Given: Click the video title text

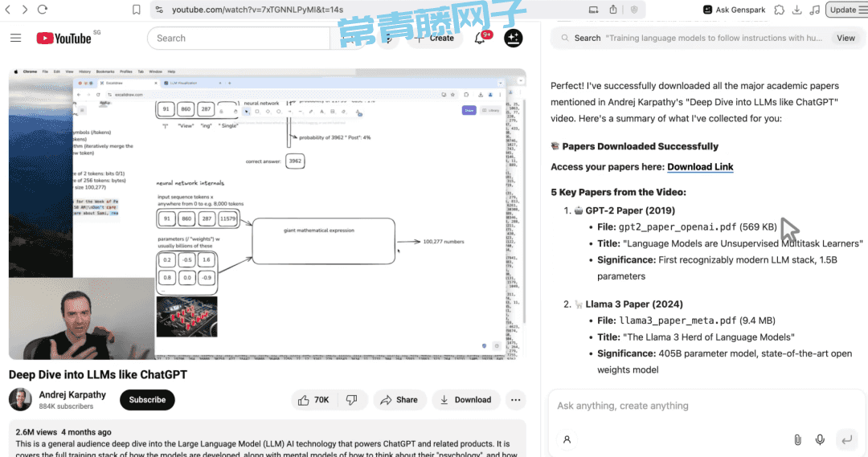Looking at the screenshot, I should 98,374.
